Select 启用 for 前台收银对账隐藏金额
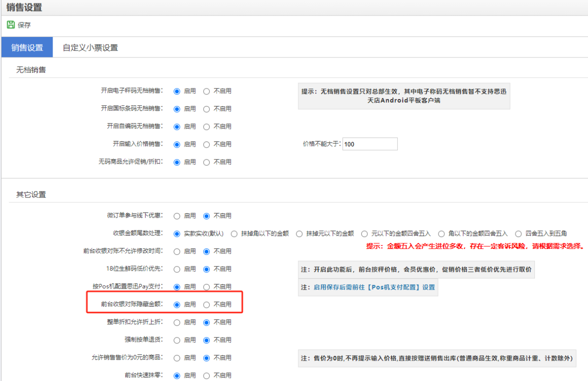The image size is (588, 381). 177,304
